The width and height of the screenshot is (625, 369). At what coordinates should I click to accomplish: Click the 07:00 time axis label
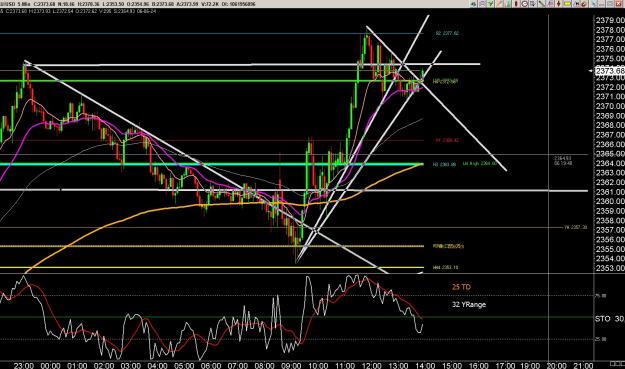coord(237,365)
